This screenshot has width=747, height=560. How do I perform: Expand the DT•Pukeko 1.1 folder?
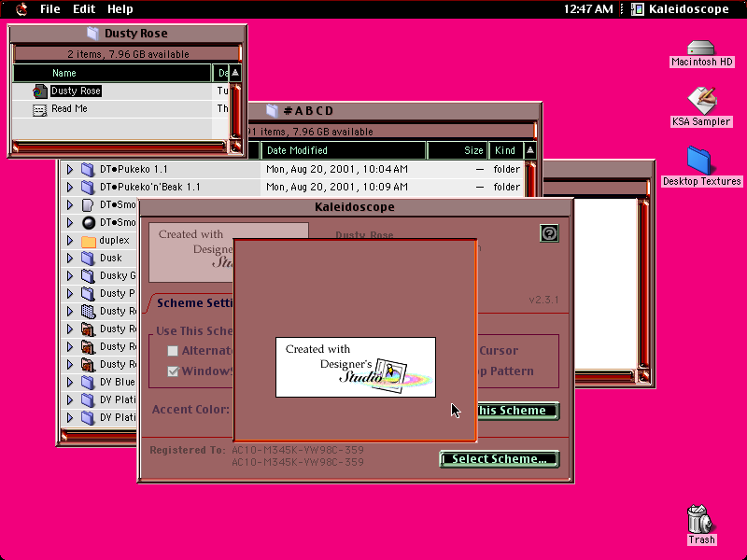[69, 169]
